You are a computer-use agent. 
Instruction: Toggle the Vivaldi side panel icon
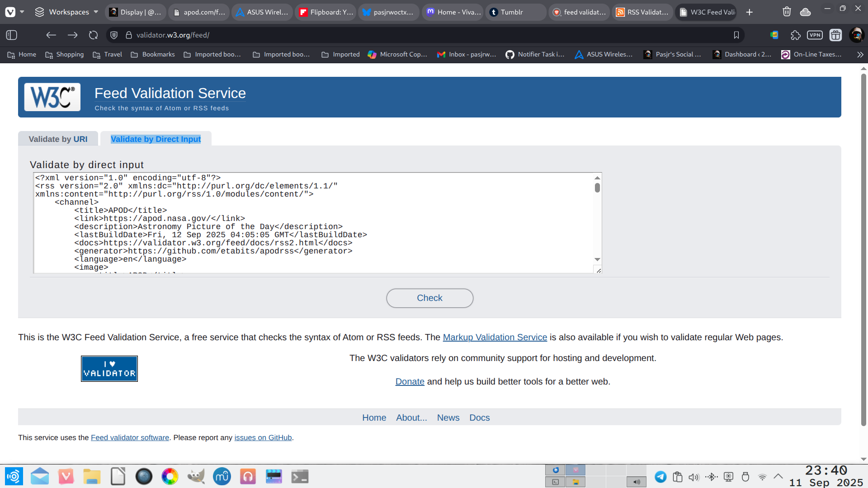point(12,35)
